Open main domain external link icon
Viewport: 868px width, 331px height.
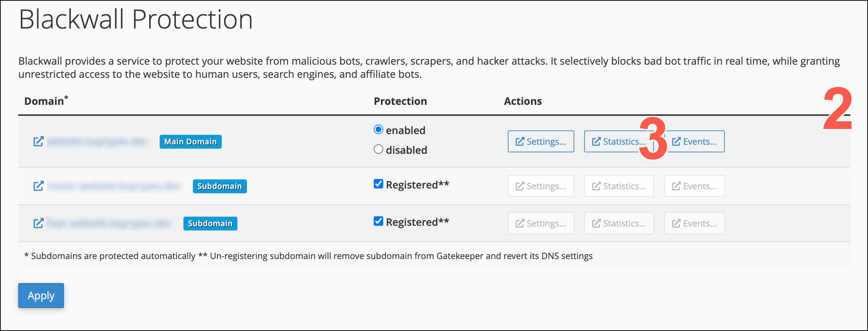tap(38, 141)
